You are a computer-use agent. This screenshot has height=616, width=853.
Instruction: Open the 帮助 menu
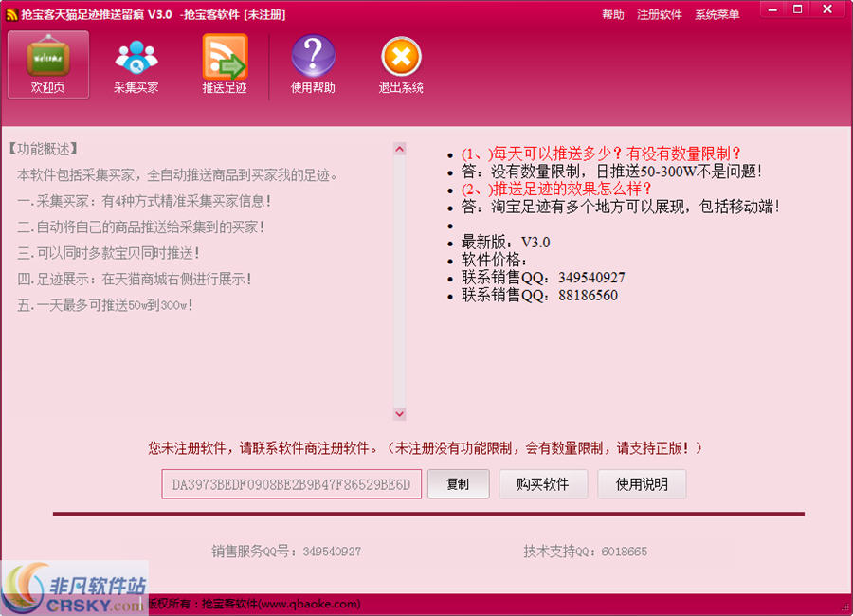click(x=613, y=15)
